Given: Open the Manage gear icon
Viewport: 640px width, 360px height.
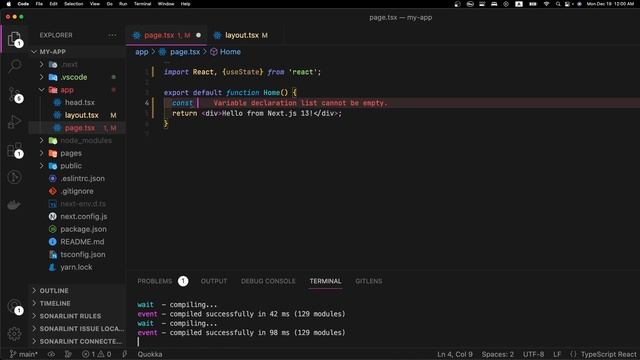Looking at the screenshot, I should 14,333.
